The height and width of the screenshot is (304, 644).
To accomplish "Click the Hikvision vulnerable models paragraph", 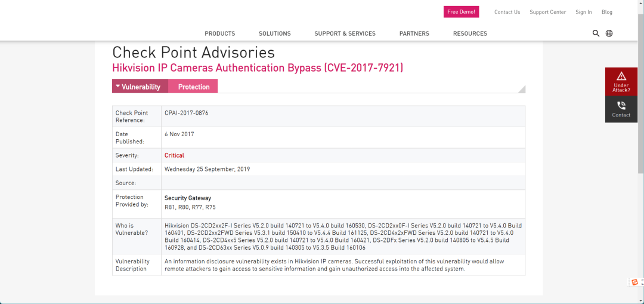I will click(343, 237).
